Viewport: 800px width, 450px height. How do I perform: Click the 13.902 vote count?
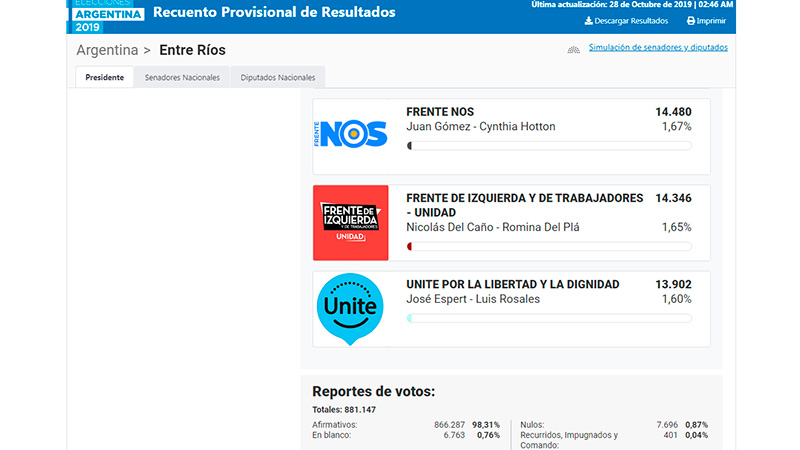point(673,284)
